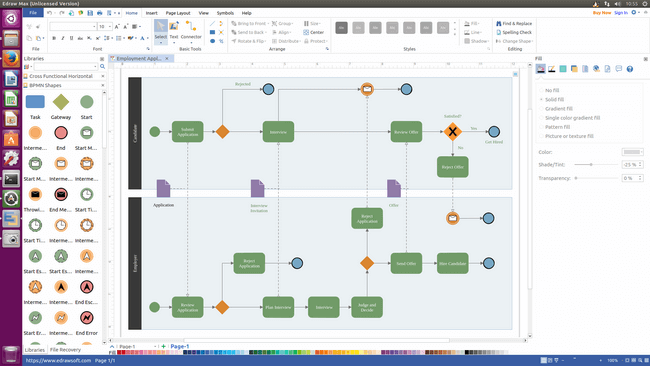Screen dimensions: 650x366
Task: Open the Page-1 selector dropdown
Action: pos(155,347)
